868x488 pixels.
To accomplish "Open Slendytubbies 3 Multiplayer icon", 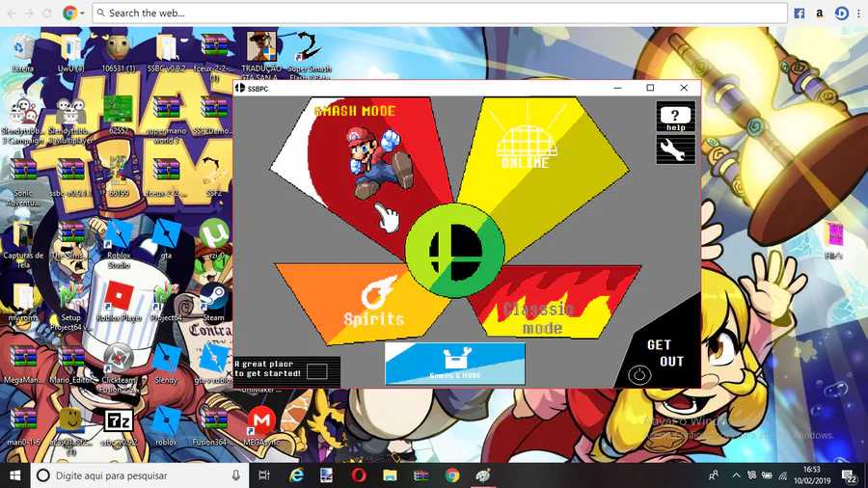I will coord(70,120).
